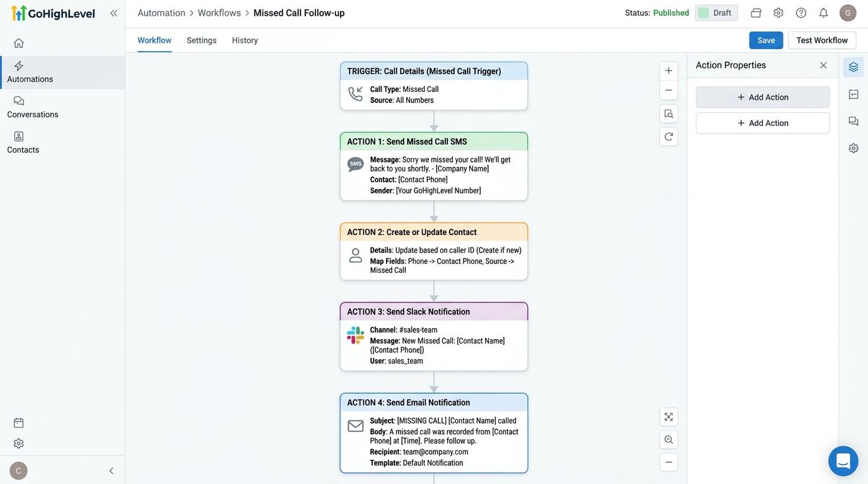Open Contacts in the sidebar
The width and height of the screenshot is (868, 484).
point(62,143)
